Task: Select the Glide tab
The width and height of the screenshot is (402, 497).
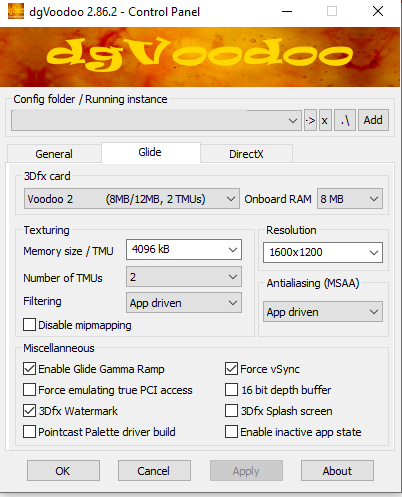Action: pos(150,152)
